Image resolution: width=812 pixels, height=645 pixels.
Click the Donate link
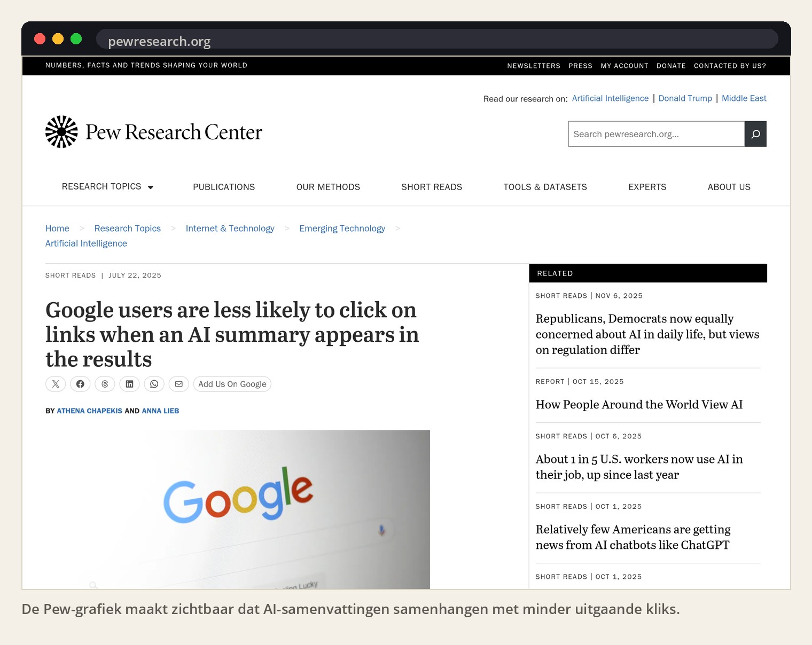[x=671, y=66]
